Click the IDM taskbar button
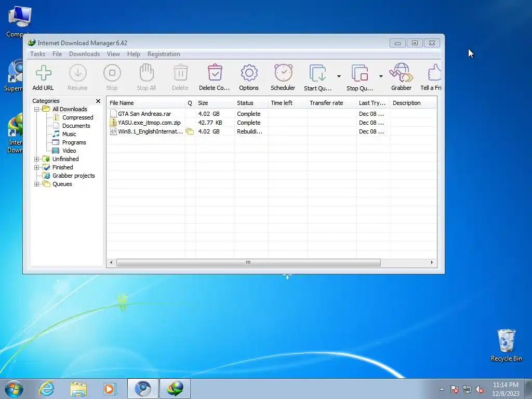The width and height of the screenshot is (532, 399). [x=175, y=389]
